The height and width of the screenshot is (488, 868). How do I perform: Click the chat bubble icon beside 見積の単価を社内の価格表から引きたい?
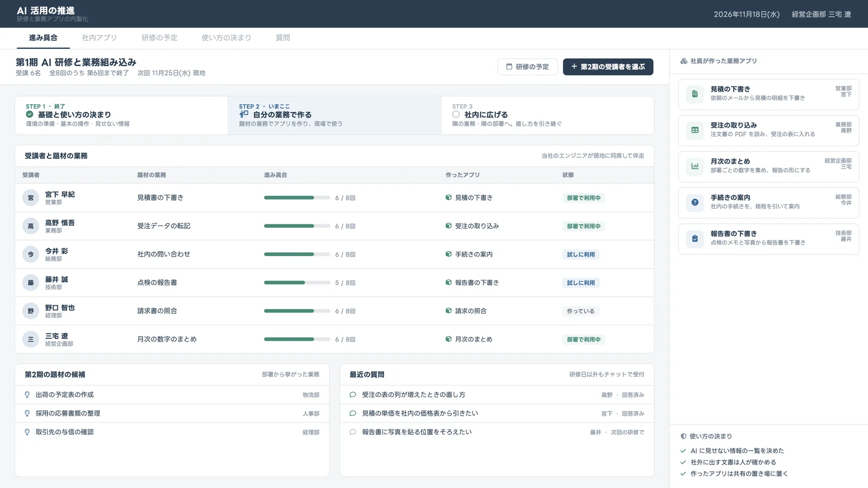pos(353,413)
